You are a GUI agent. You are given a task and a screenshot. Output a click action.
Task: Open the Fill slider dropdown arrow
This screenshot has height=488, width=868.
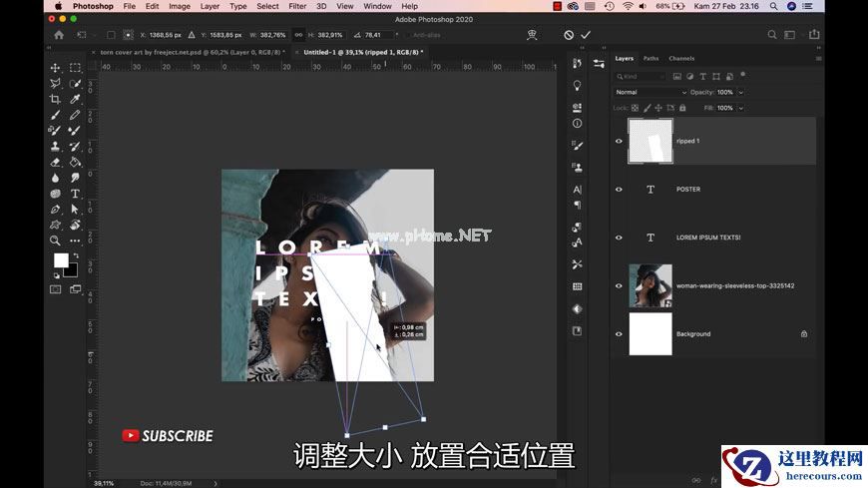click(740, 108)
